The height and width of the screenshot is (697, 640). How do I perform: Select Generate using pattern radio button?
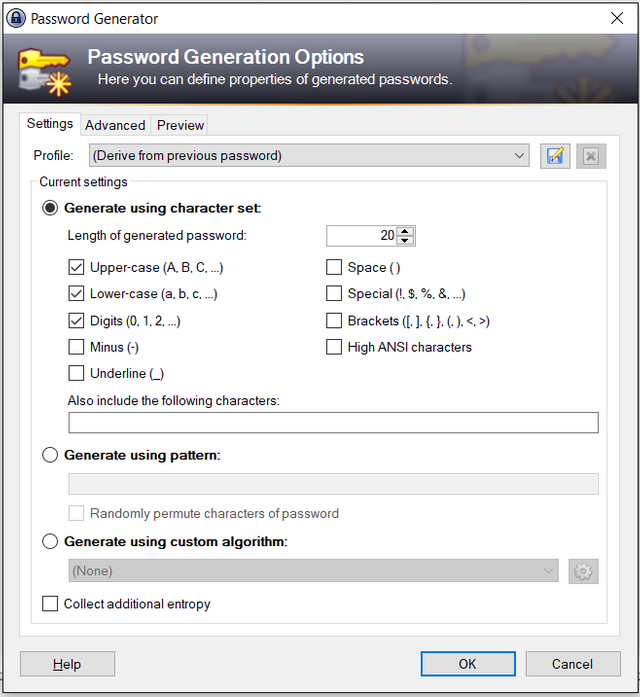point(50,455)
